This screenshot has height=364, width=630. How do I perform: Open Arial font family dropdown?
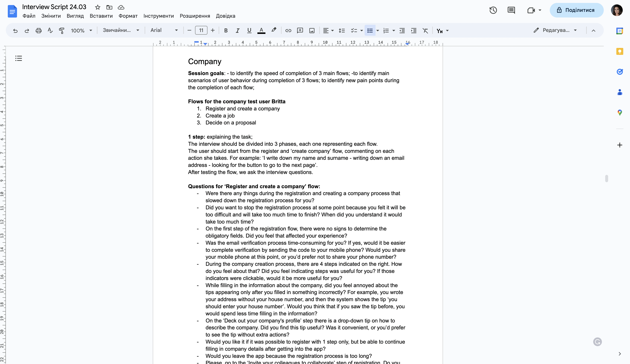164,30
